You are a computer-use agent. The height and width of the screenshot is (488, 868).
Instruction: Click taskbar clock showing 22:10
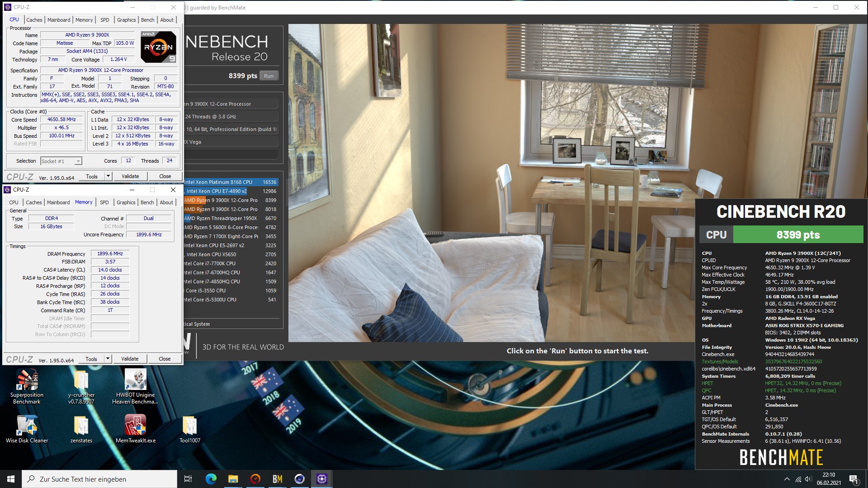tap(829, 479)
